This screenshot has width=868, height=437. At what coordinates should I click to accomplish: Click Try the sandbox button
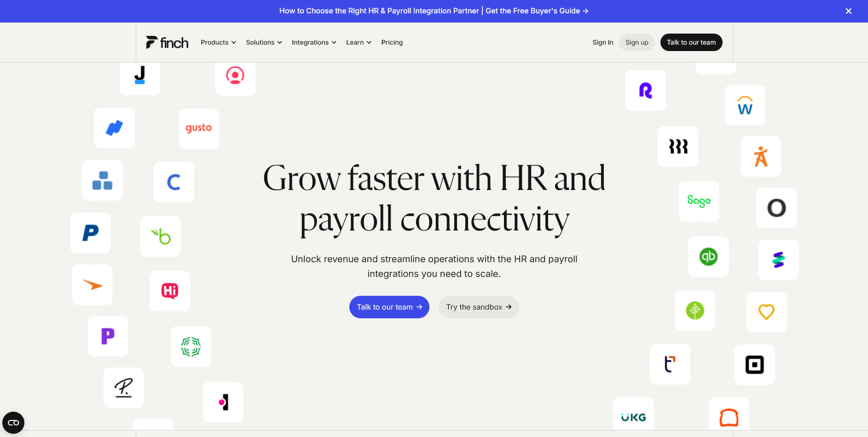click(x=479, y=307)
